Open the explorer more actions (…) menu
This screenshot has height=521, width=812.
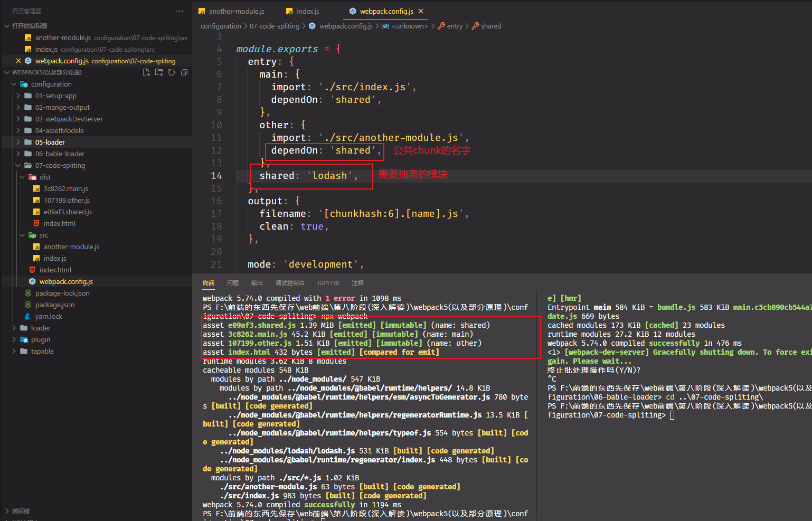[180, 11]
